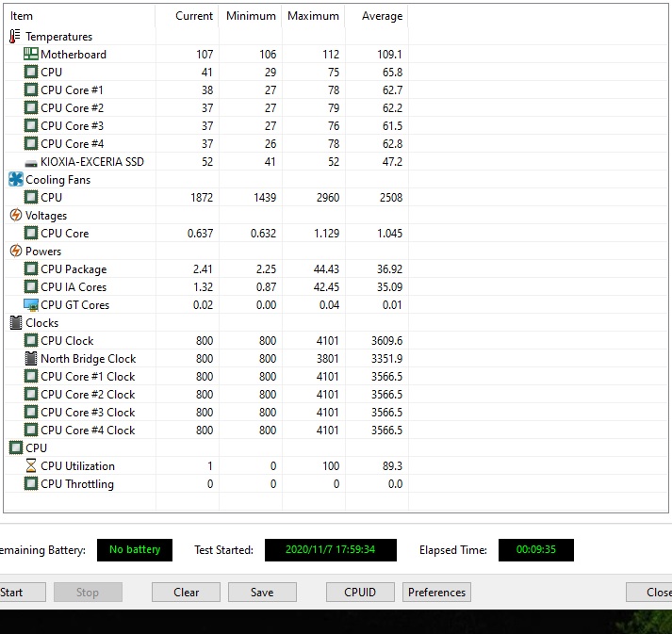The image size is (672, 634).
Task: Click the Maximum column header
Action: tap(313, 16)
